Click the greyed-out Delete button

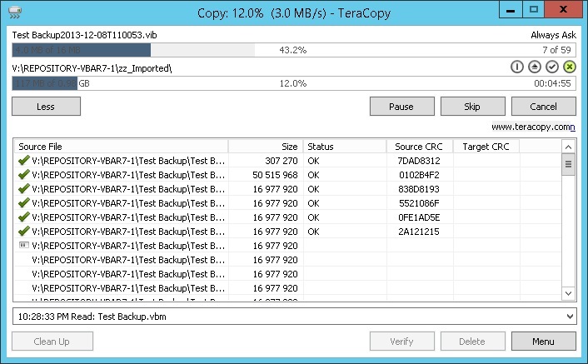[x=472, y=342]
